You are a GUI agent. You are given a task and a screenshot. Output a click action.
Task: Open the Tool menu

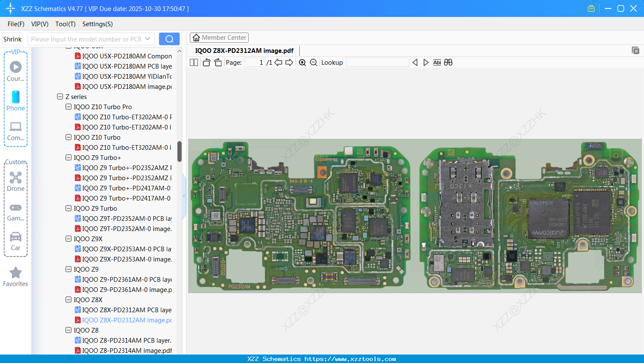[x=65, y=24]
